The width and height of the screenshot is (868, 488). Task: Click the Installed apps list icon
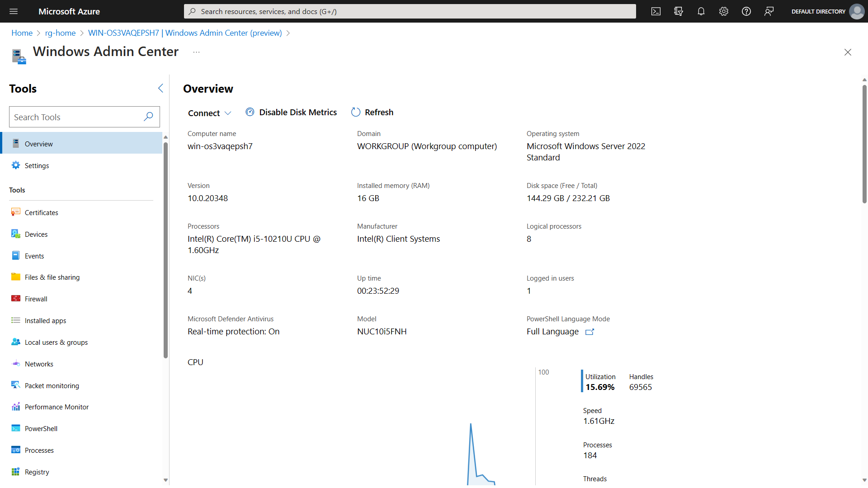click(16, 320)
